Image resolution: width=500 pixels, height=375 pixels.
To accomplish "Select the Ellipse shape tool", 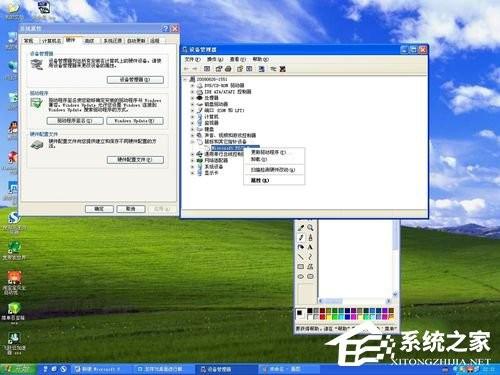I will (301, 276).
